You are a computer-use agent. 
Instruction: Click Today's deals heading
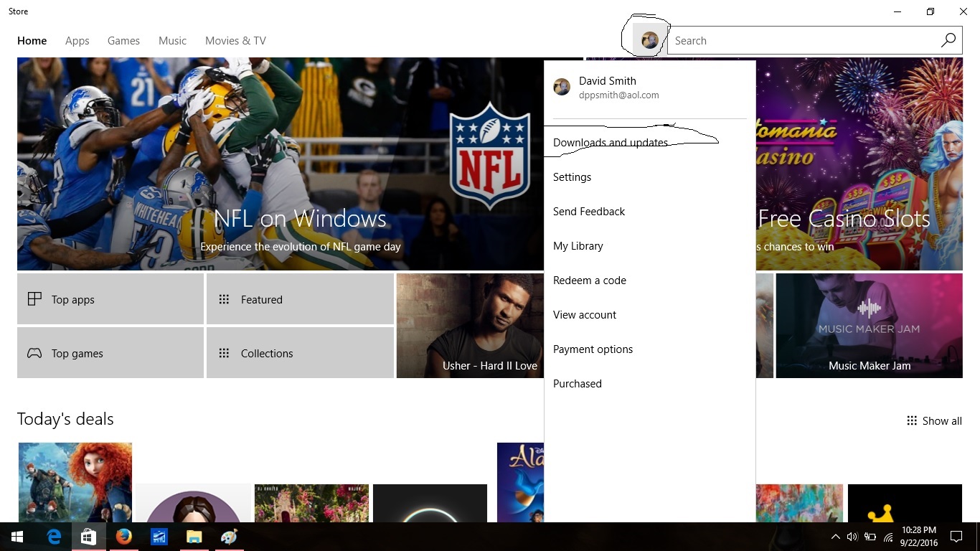pyautogui.click(x=65, y=419)
